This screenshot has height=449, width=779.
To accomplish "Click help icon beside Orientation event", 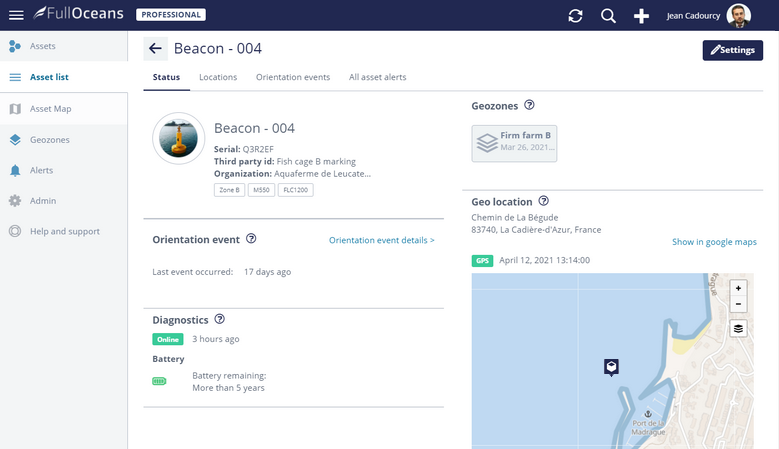I will click(251, 239).
